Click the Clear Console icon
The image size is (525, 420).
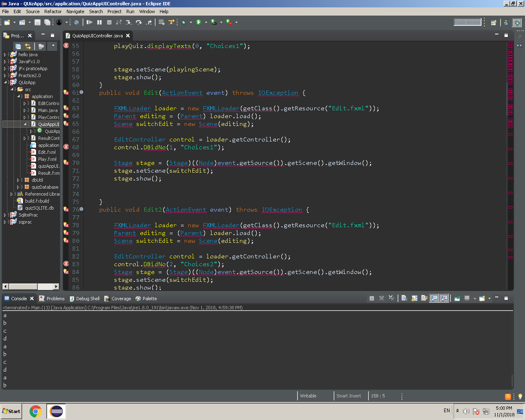pyautogui.click(x=404, y=299)
